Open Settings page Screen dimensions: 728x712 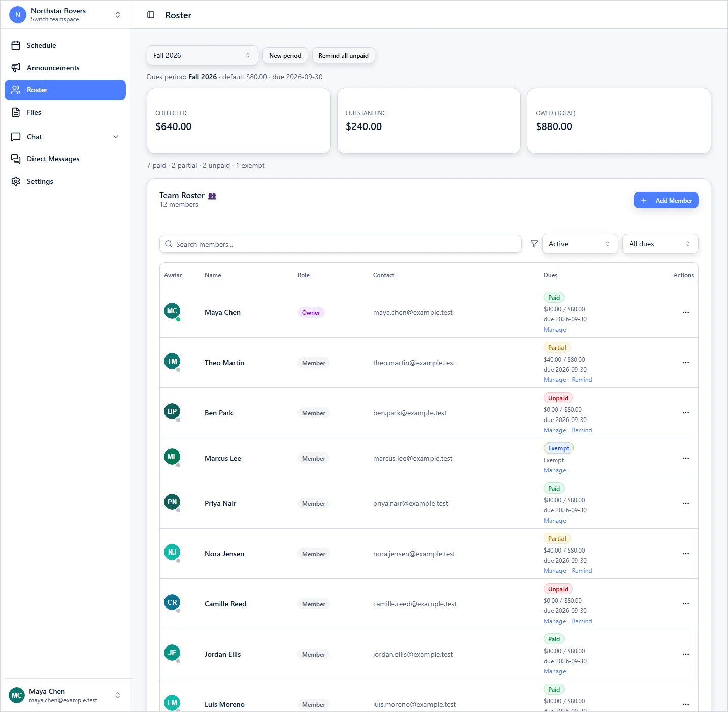tap(65, 181)
